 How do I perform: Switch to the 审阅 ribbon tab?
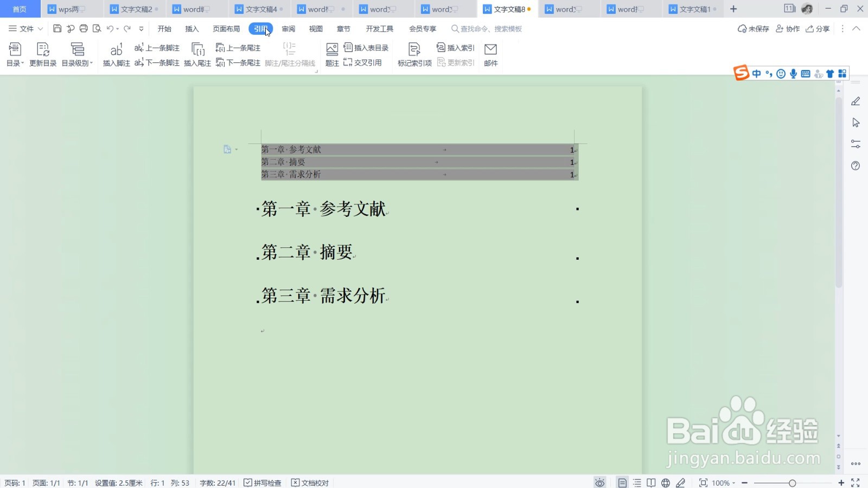289,29
